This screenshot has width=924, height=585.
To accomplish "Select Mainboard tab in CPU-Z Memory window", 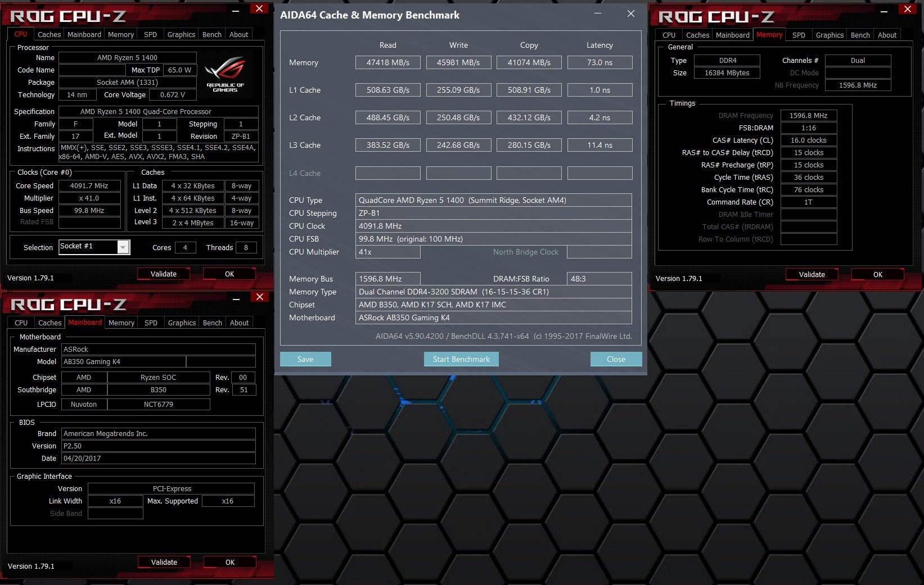I will coord(732,35).
